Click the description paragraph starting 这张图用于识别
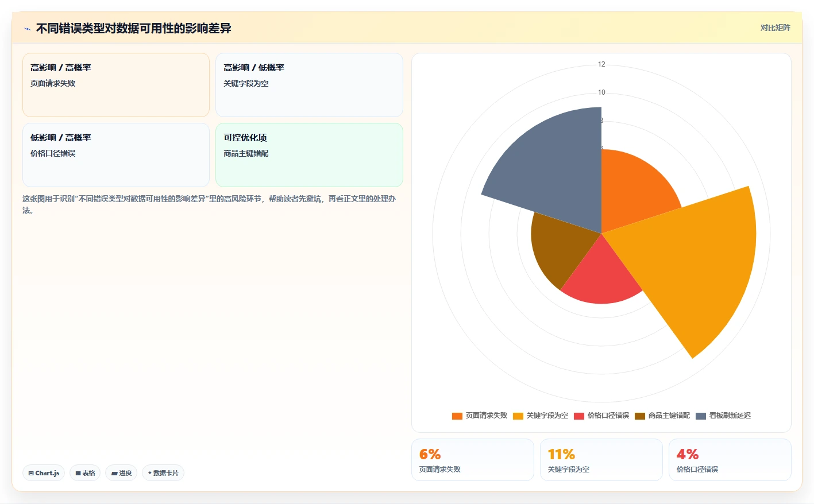The image size is (814, 504). (x=209, y=204)
